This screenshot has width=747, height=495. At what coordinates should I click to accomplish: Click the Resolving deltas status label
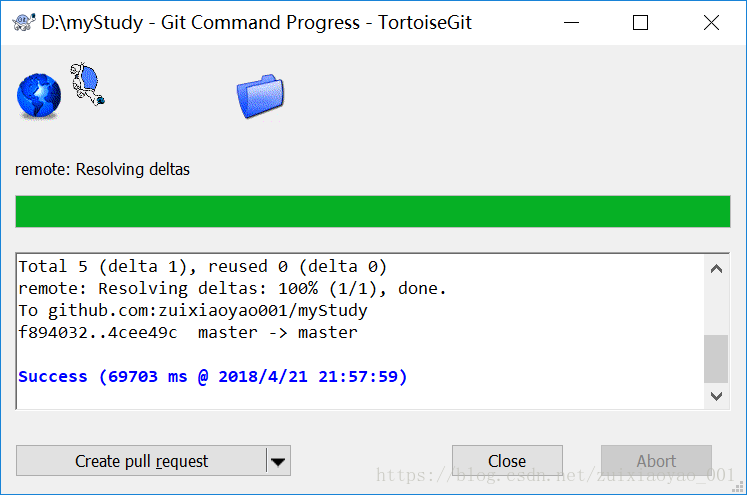pyautogui.click(x=102, y=170)
